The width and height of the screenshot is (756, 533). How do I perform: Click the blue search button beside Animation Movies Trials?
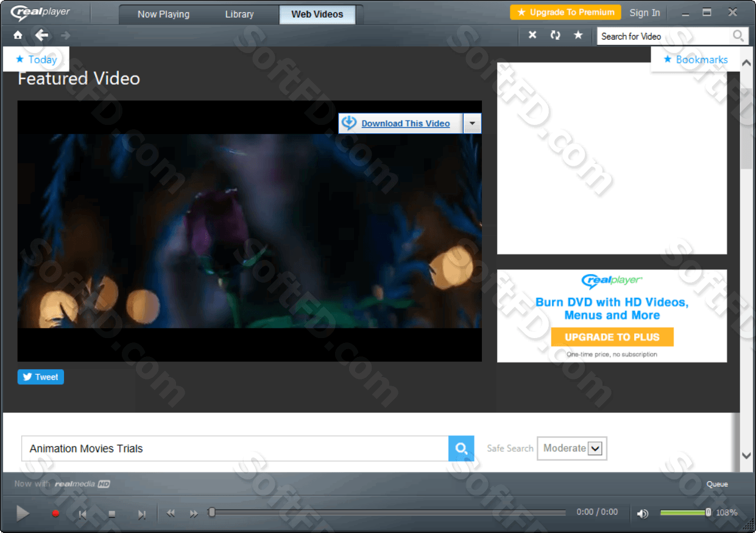461,449
